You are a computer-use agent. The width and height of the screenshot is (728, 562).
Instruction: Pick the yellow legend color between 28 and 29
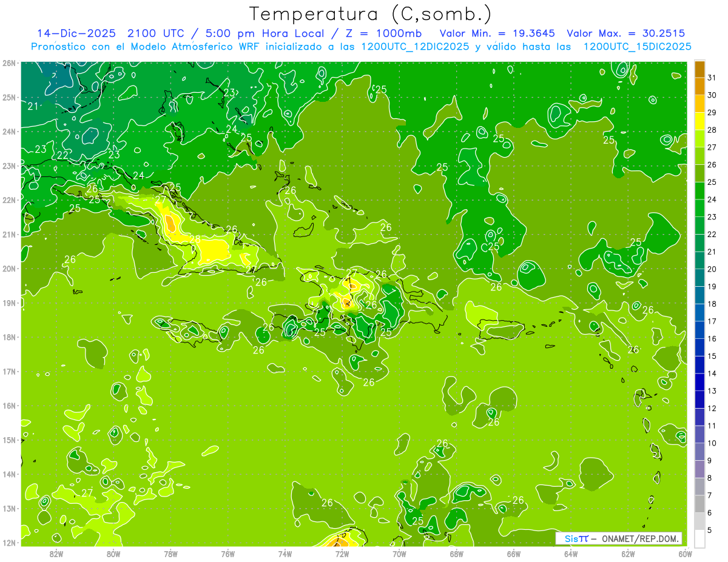point(699,121)
